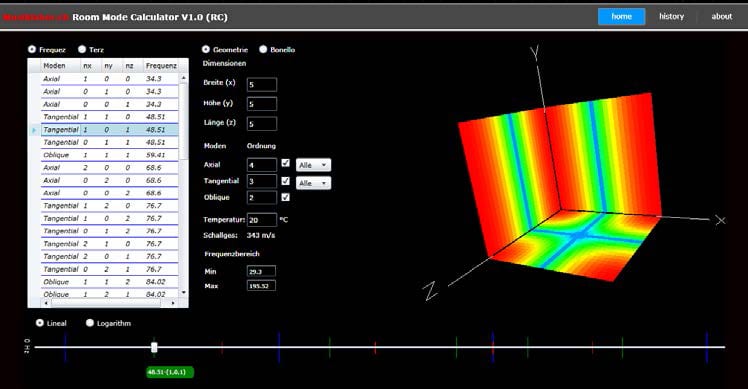Select the Tangential 1 1 0 row
Viewport: 748px width, 389px height.
(x=110, y=117)
